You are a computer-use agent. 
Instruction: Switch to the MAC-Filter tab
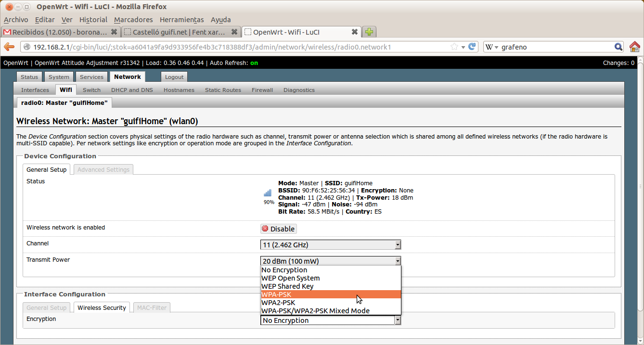152,307
